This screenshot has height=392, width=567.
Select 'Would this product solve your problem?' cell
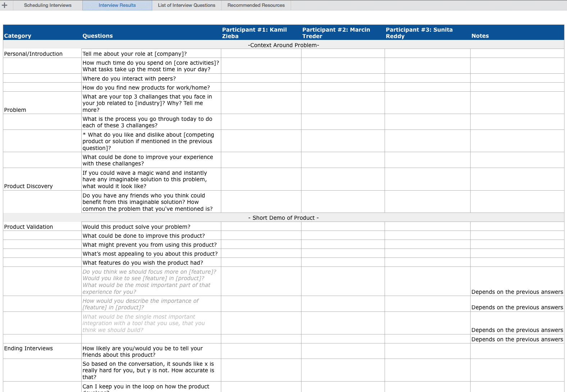(x=151, y=227)
